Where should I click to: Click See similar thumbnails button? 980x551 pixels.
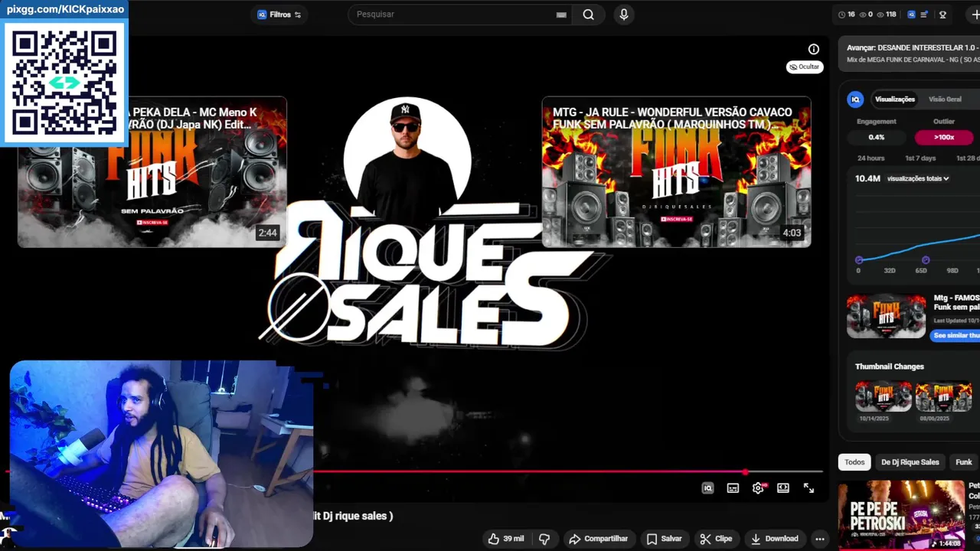tap(955, 336)
